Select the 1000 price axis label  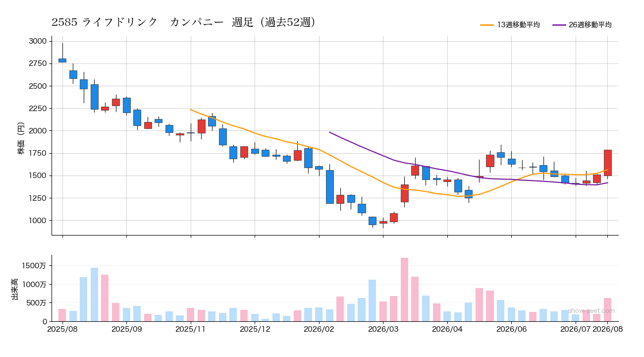click(x=38, y=221)
